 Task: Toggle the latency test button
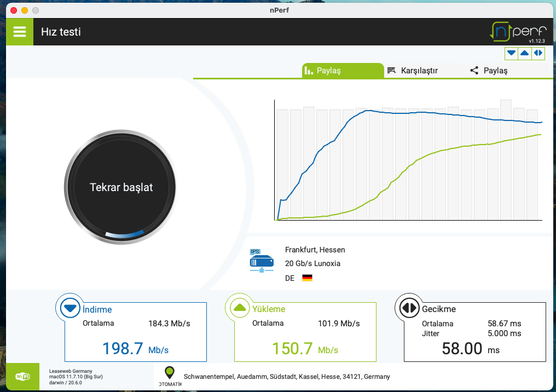coord(538,53)
